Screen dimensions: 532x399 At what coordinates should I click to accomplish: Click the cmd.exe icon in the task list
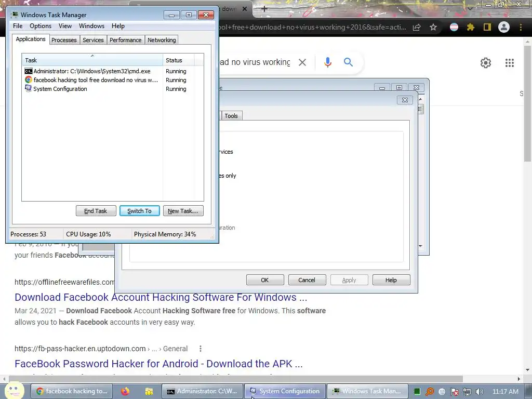coord(29,71)
